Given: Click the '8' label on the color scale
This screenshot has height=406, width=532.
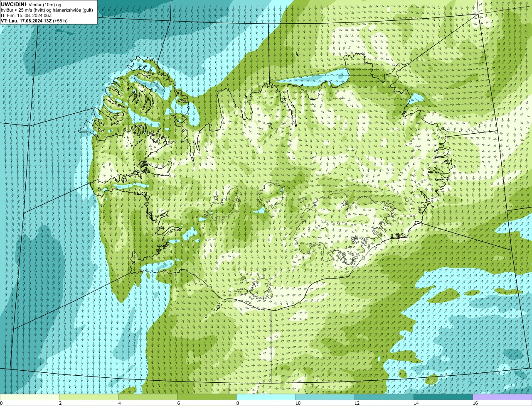Looking at the screenshot, I should [238, 403].
